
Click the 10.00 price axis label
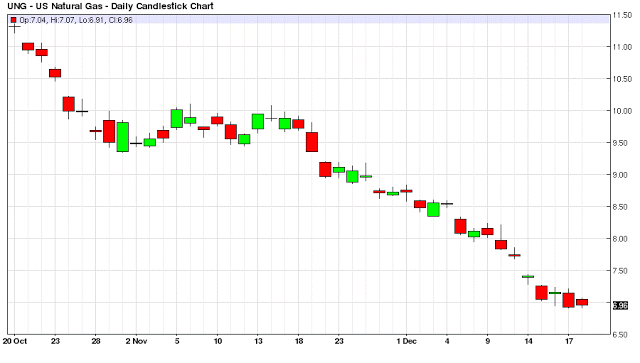tap(622, 111)
